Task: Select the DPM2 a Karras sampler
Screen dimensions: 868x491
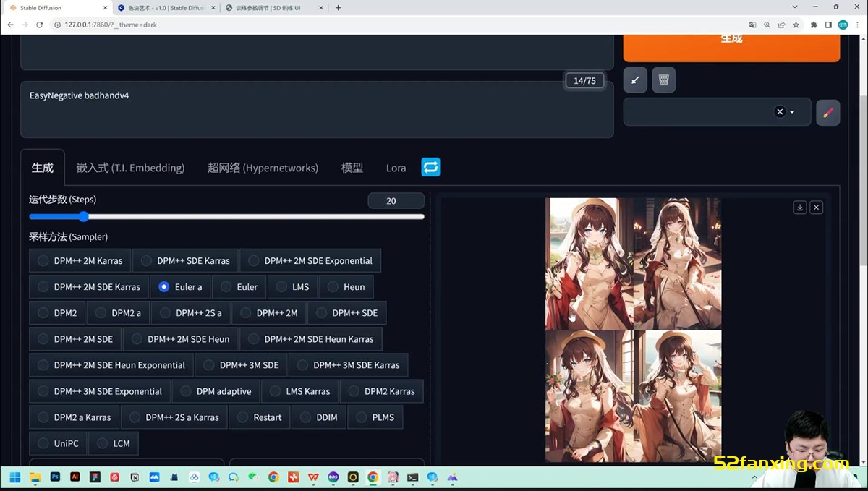Action: pyautogui.click(x=75, y=417)
